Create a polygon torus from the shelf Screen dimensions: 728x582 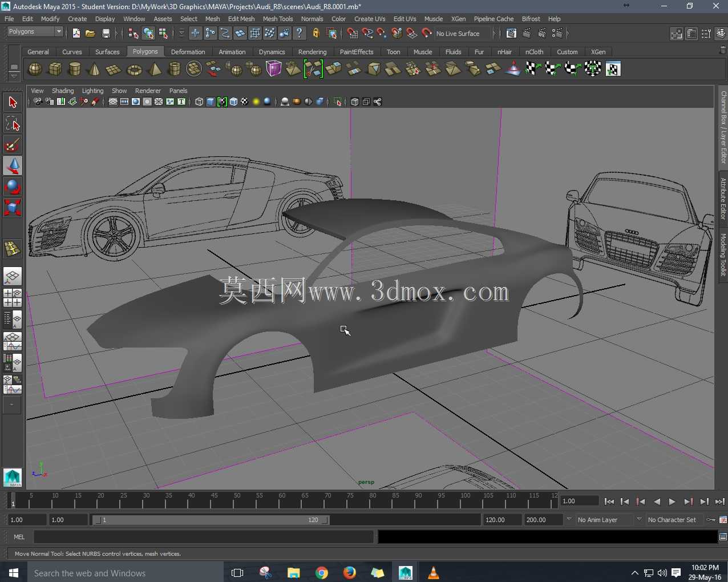[x=134, y=69]
